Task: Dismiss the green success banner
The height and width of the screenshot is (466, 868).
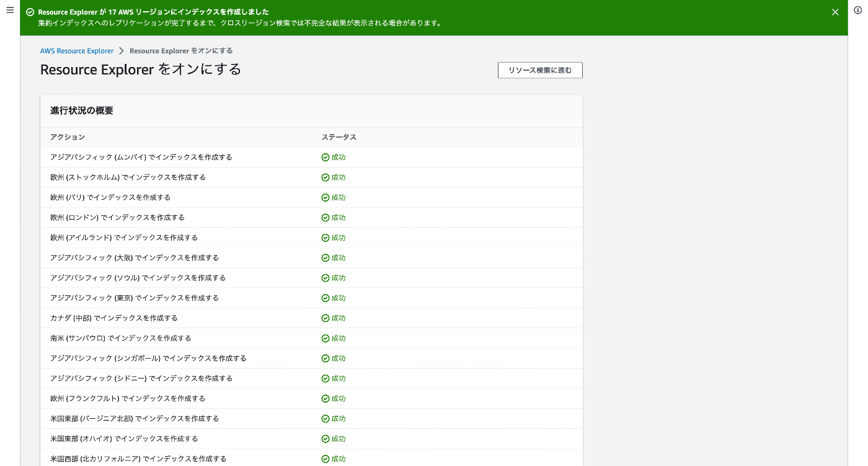Action: [x=835, y=12]
